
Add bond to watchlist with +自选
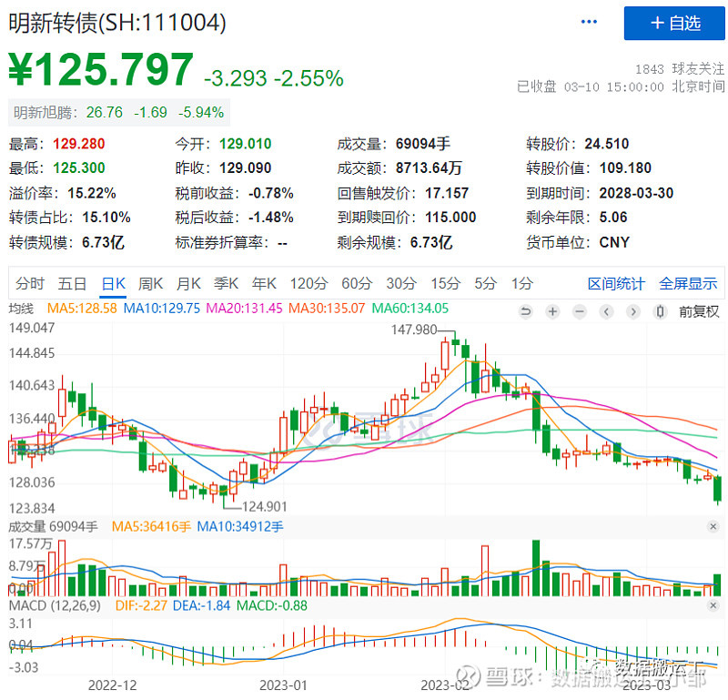tap(674, 24)
